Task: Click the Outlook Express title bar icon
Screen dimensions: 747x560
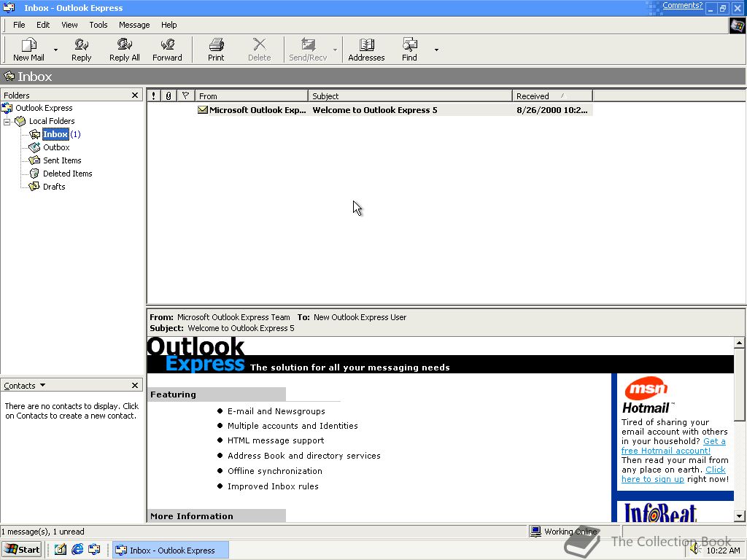Action: click(x=9, y=7)
